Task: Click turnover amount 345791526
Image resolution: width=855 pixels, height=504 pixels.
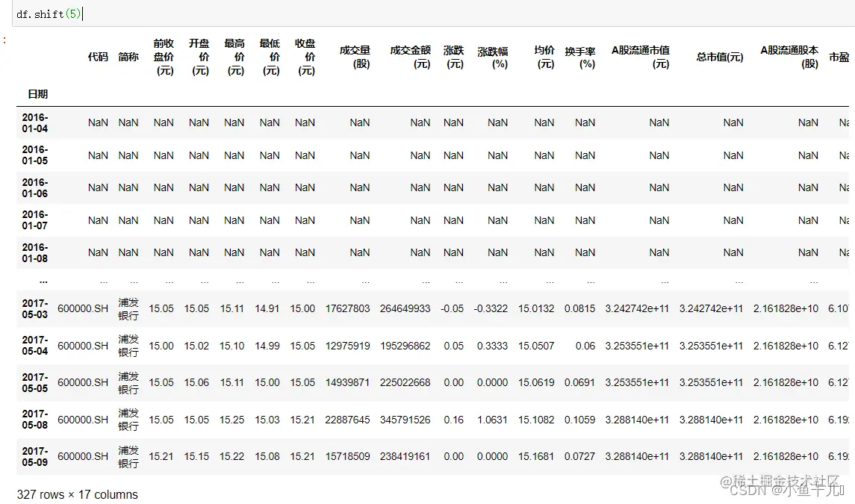Action: click(x=405, y=420)
